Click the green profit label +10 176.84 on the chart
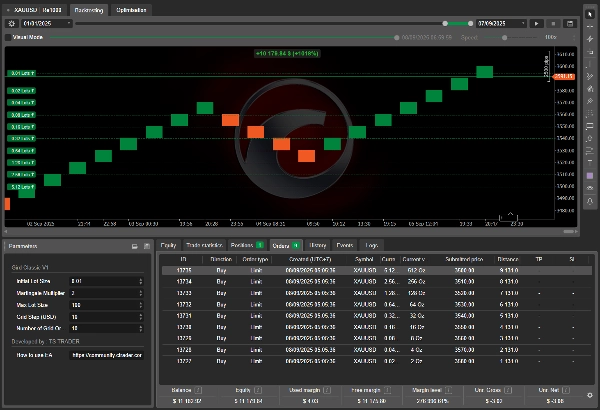This screenshot has width=600, height=410. [x=287, y=54]
